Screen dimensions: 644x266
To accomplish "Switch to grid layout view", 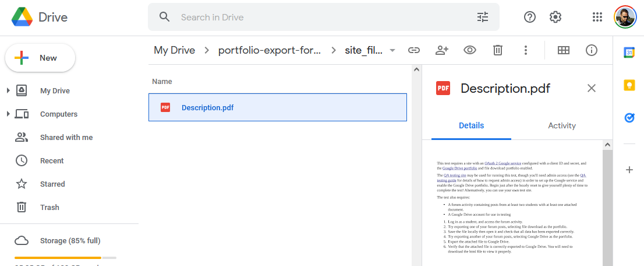I will [564, 50].
